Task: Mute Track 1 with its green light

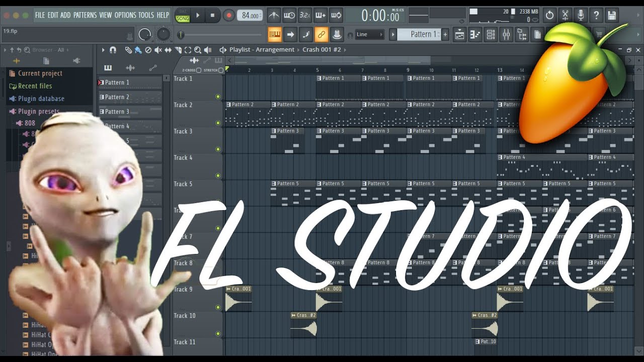Action: coord(218,97)
